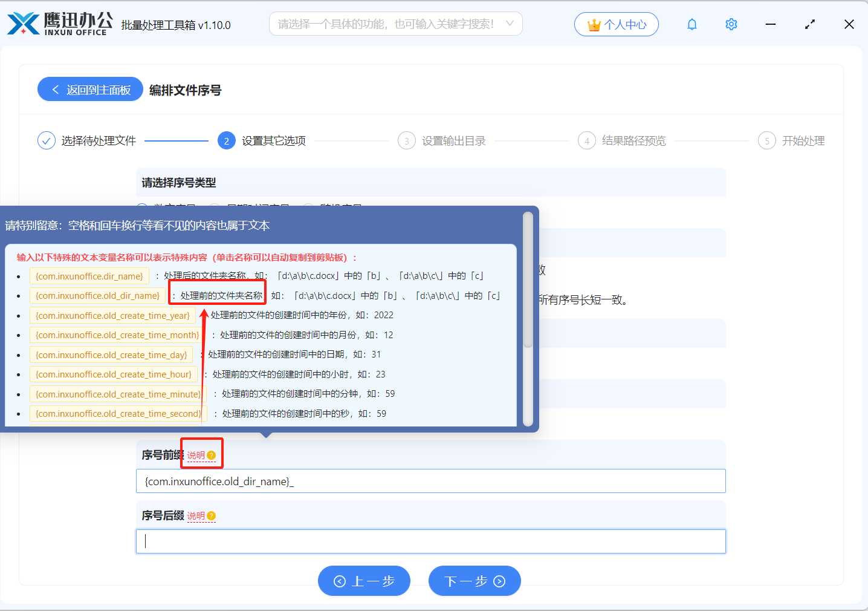Click step 5 numbered circle icon
Screen dimensions: 868x611
[x=766, y=141]
